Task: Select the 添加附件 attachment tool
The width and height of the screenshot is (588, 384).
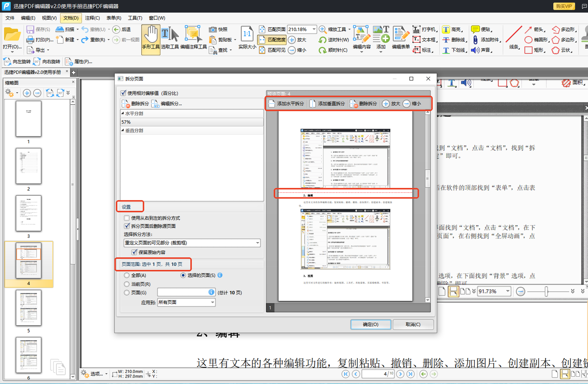Action: [486, 40]
